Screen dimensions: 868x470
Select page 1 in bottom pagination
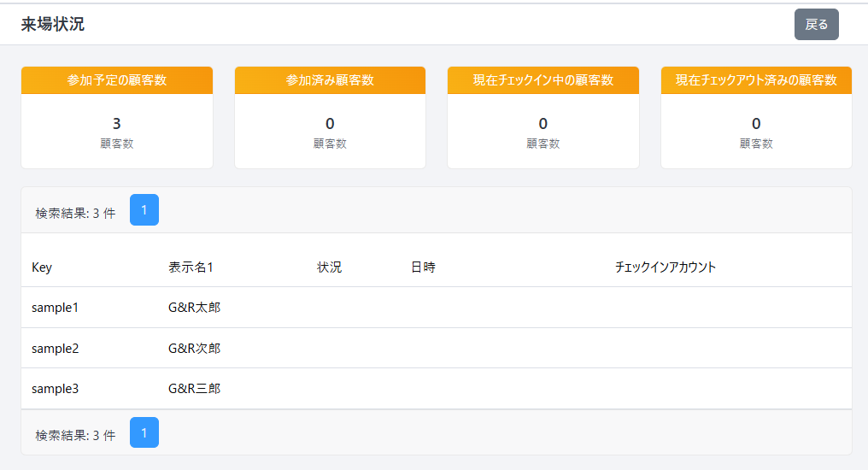pos(144,432)
